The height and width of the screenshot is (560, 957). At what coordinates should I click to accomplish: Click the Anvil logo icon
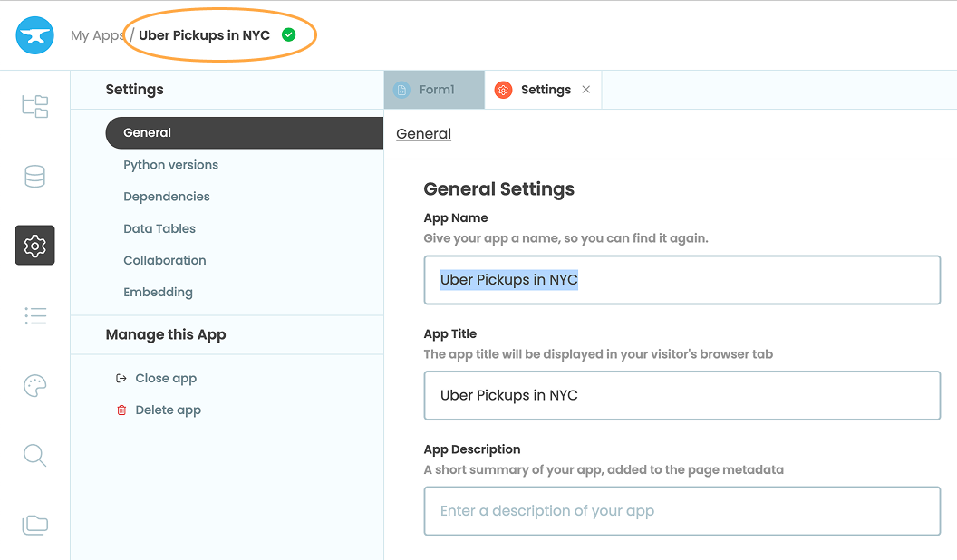[x=35, y=35]
